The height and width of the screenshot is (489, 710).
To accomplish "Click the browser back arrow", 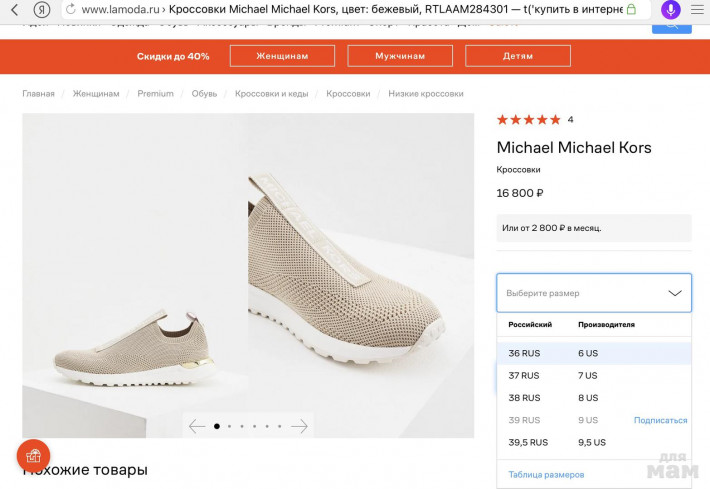I will (14, 9).
